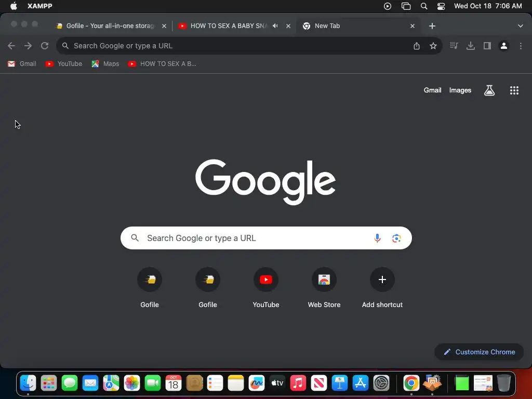
Task: Open Launchpad from the Dock
Action: pyautogui.click(x=48, y=383)
